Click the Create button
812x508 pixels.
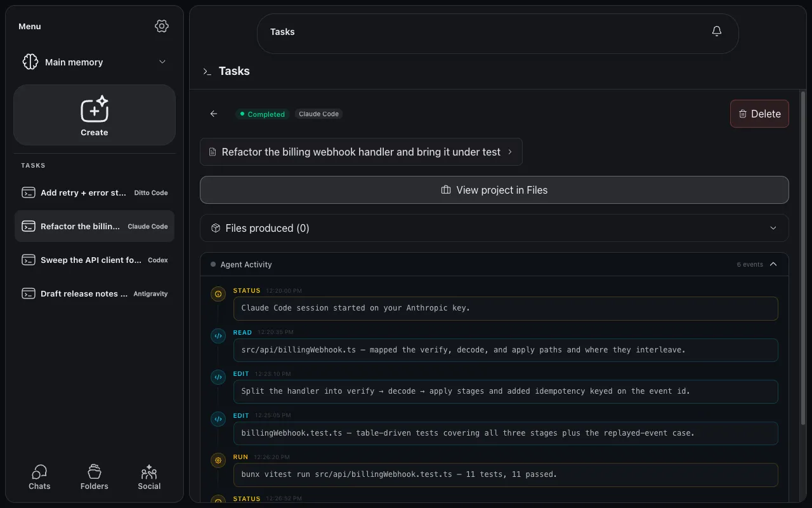pos(95,115)
